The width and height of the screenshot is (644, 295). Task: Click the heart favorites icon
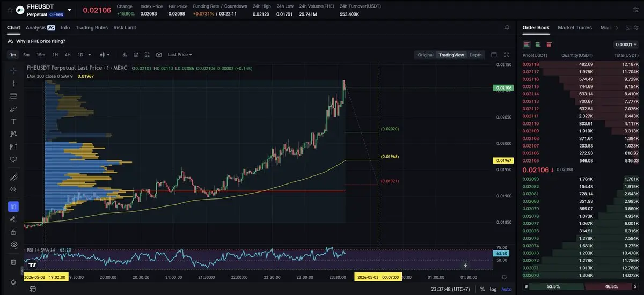tap(13, 159)
